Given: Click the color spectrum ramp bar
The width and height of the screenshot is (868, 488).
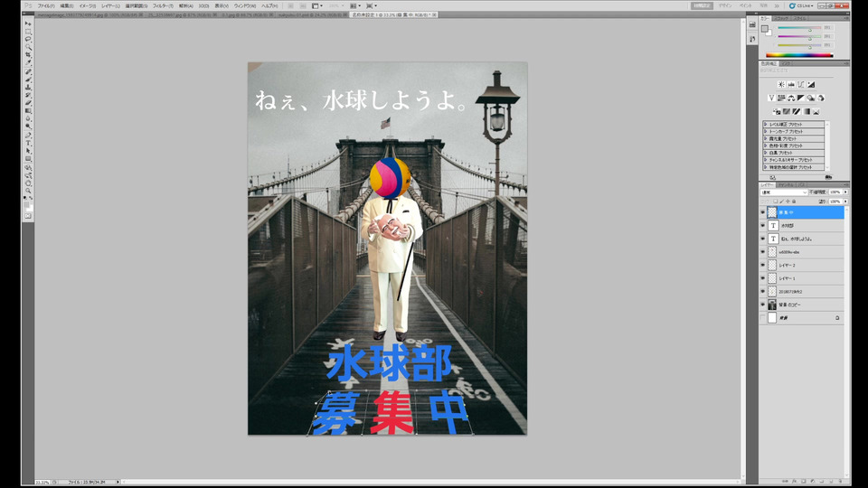Looking at the screenshot, I should point(799,55).
